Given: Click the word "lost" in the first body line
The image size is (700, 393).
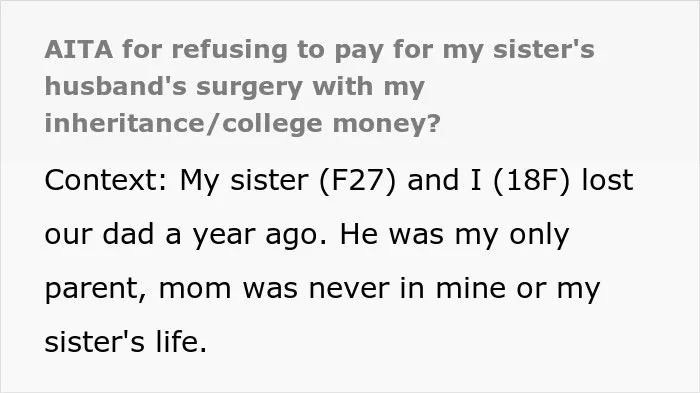Looking at the screenshot, I should click(608, 180).
